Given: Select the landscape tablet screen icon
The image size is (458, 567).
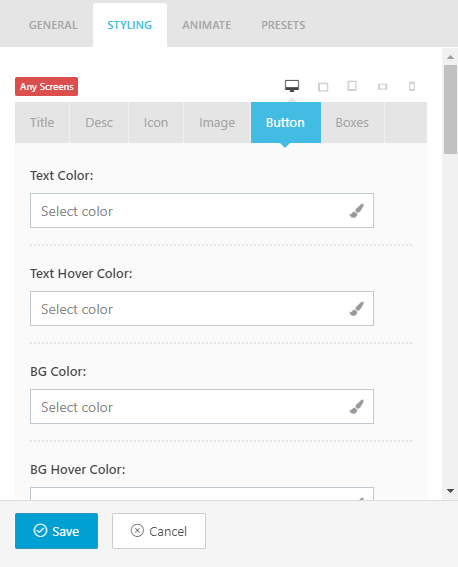Looking at the screenshot, I should (x=323, y=87).
